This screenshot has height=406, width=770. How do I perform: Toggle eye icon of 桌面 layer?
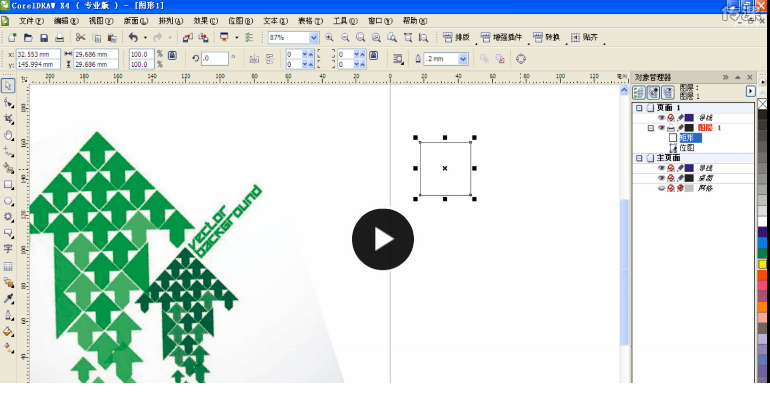pos(661,178)
